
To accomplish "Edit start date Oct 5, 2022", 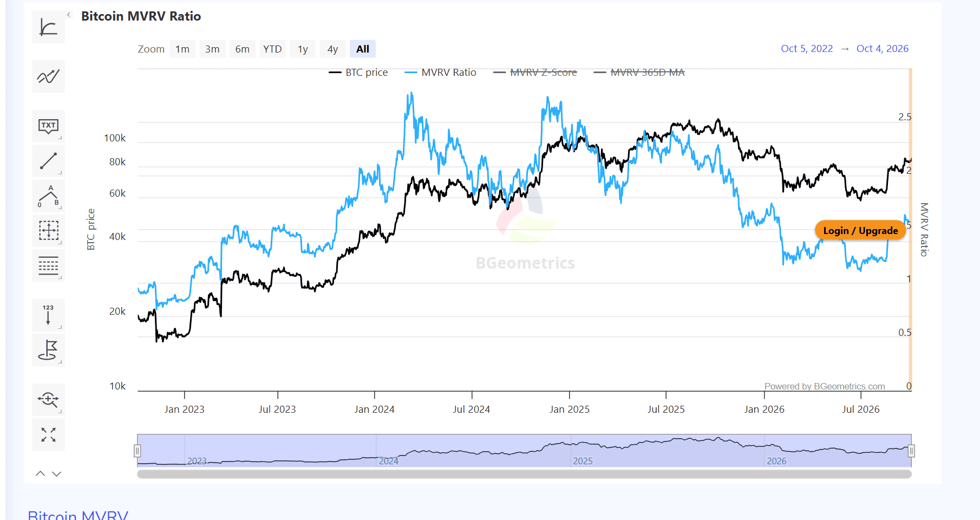I will coord(807,48).
